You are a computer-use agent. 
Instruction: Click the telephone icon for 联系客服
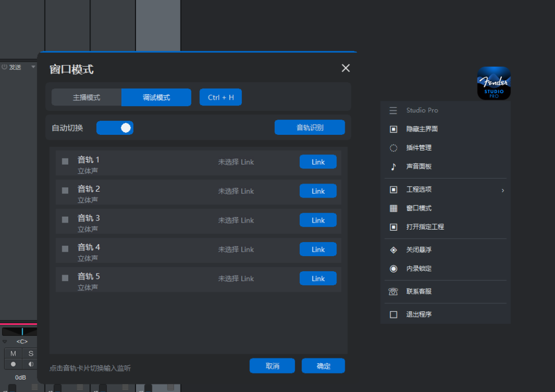pyautogui.click(x=393, y=291)
